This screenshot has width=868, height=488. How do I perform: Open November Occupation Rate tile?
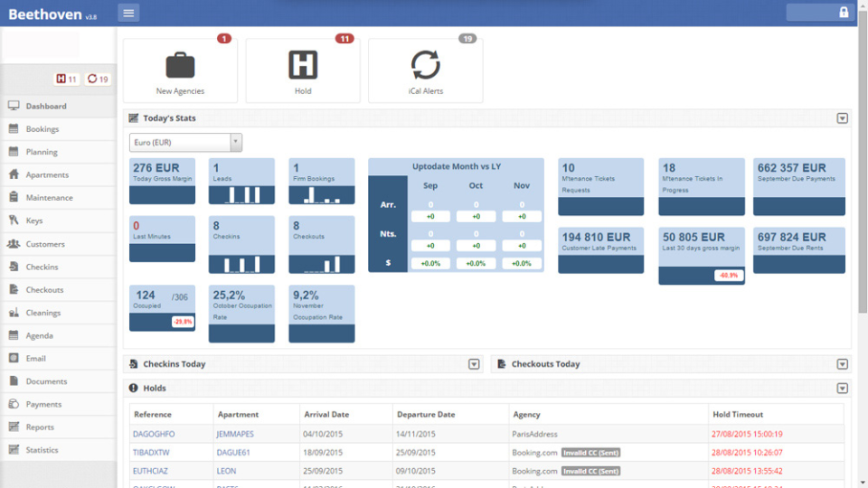click(322, 314)
